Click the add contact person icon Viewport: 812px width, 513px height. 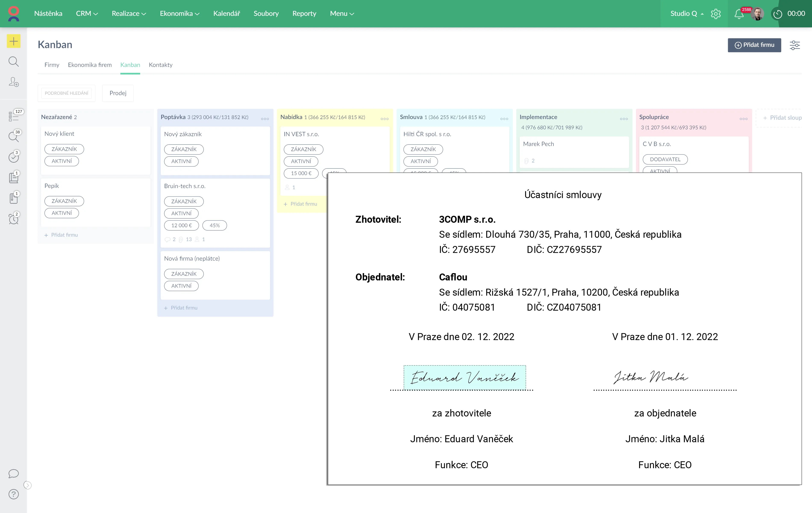[13, 82]
